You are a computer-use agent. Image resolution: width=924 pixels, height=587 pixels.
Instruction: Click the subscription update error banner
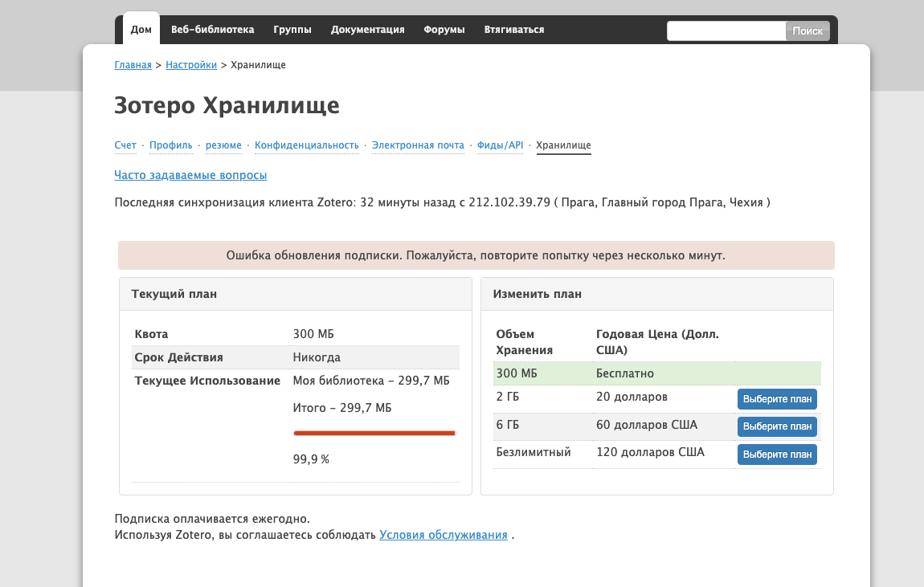476,255
